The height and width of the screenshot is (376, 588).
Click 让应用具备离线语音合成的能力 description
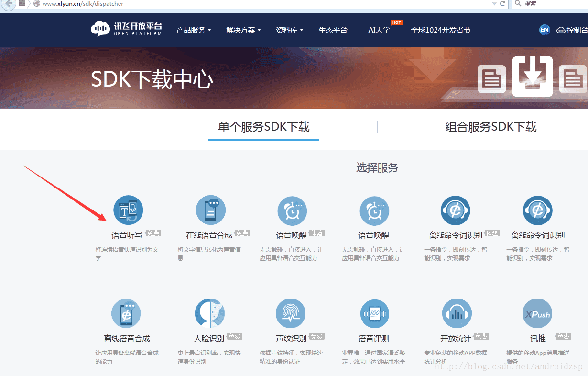[x=127, y=357]
